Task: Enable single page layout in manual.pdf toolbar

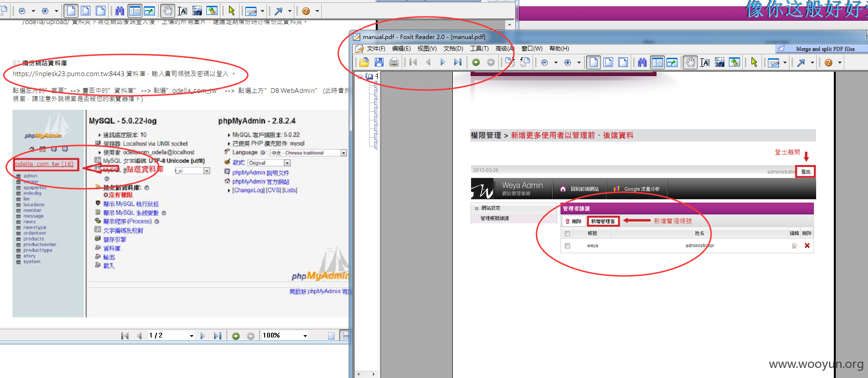Action: tap(594, 62)
